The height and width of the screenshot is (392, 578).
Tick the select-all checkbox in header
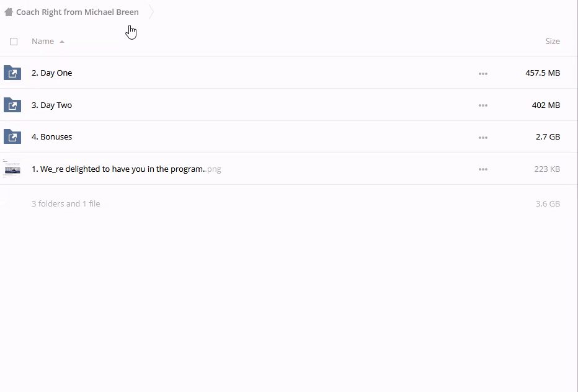(14, 42)
